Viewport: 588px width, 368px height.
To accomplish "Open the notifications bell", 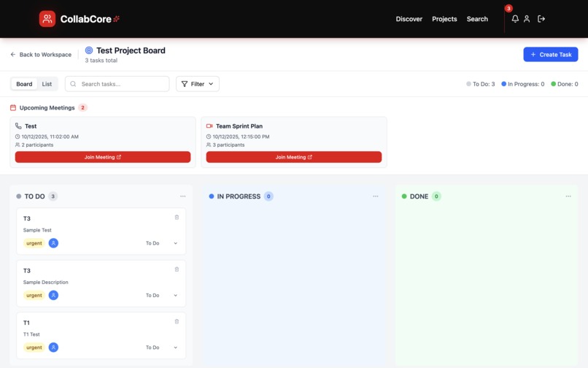I will tap(515, 19).
